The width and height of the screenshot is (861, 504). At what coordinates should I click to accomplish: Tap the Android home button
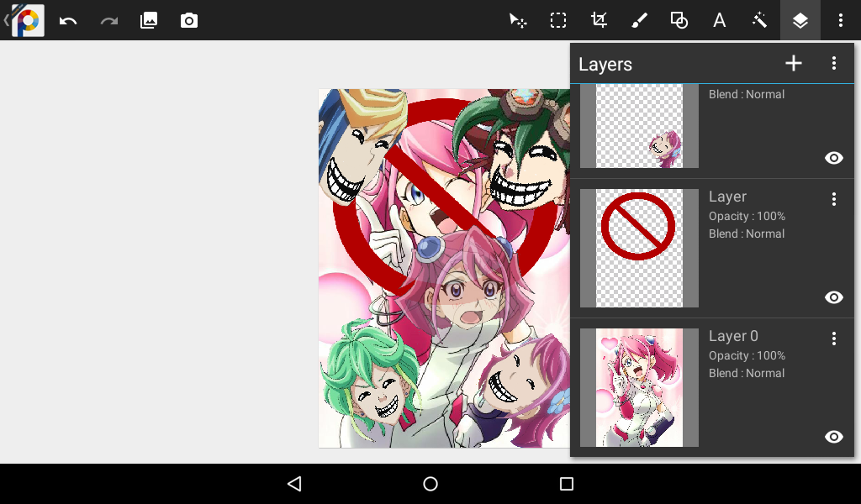tap(430, 484)
